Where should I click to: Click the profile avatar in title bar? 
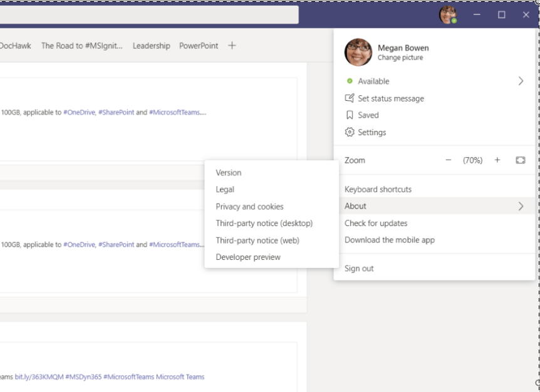click(448, 14)
